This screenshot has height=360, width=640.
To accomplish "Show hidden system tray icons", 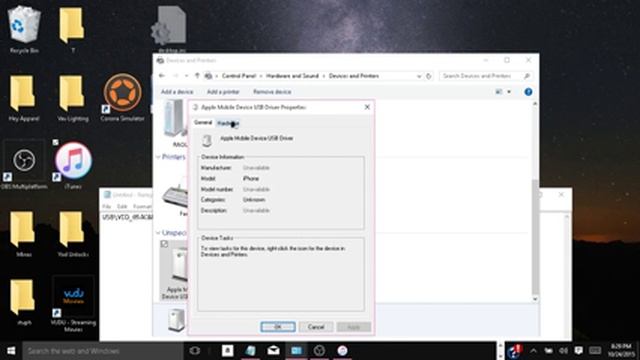I will (533, 351).
